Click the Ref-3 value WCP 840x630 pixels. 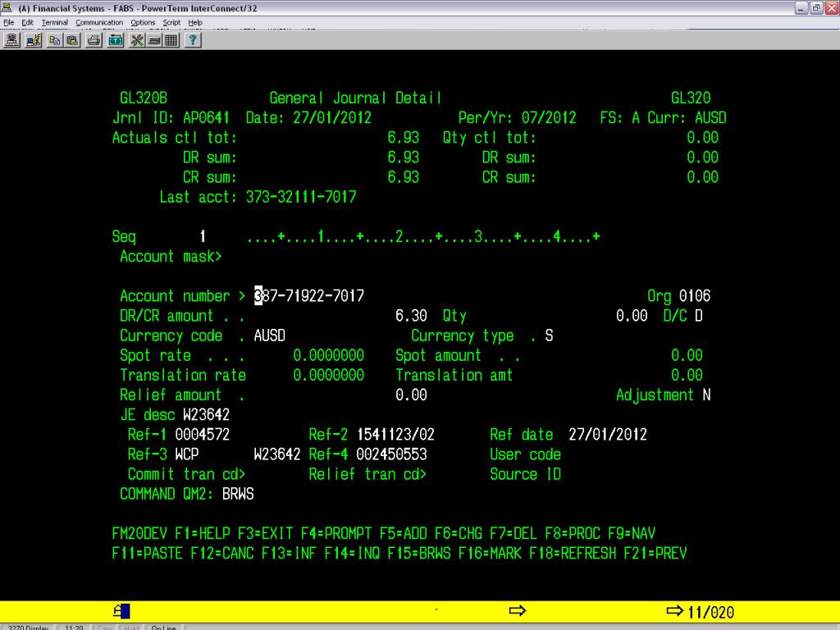click(187, 454)
